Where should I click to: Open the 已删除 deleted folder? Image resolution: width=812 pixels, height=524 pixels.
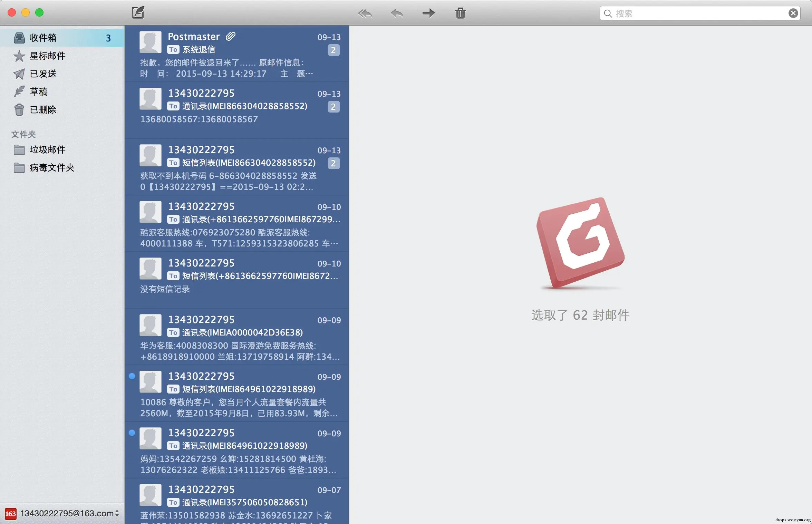pyautogui.click(x=43, y=109)
